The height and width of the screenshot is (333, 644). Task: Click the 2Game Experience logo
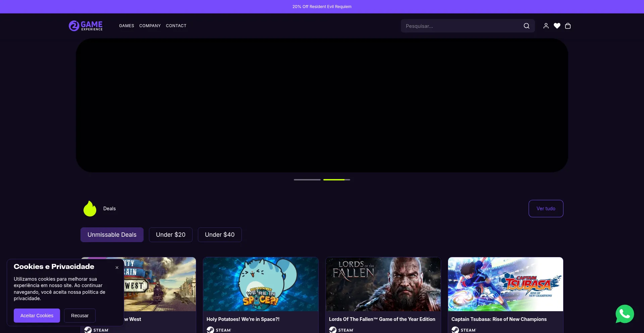86,26
